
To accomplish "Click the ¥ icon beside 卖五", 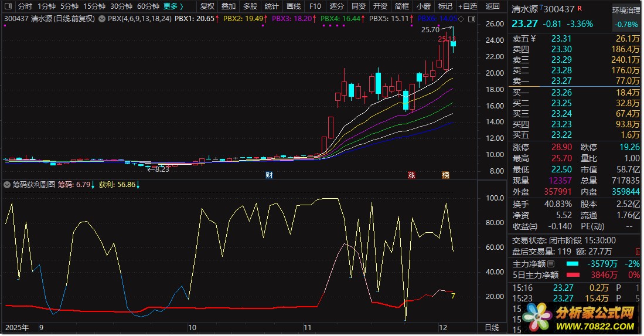I will (x=533, y=39).
